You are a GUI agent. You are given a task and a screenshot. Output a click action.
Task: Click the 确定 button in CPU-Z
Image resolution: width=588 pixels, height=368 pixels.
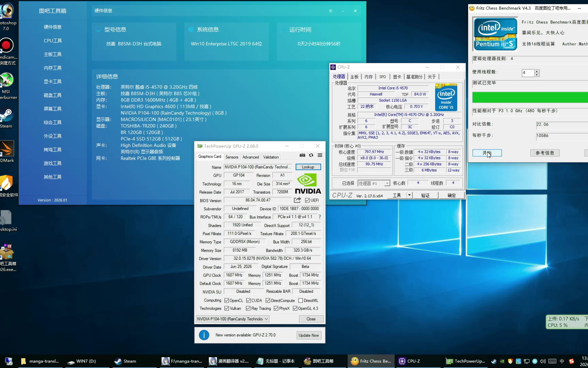pyautogui.click(x=451, y=195)
